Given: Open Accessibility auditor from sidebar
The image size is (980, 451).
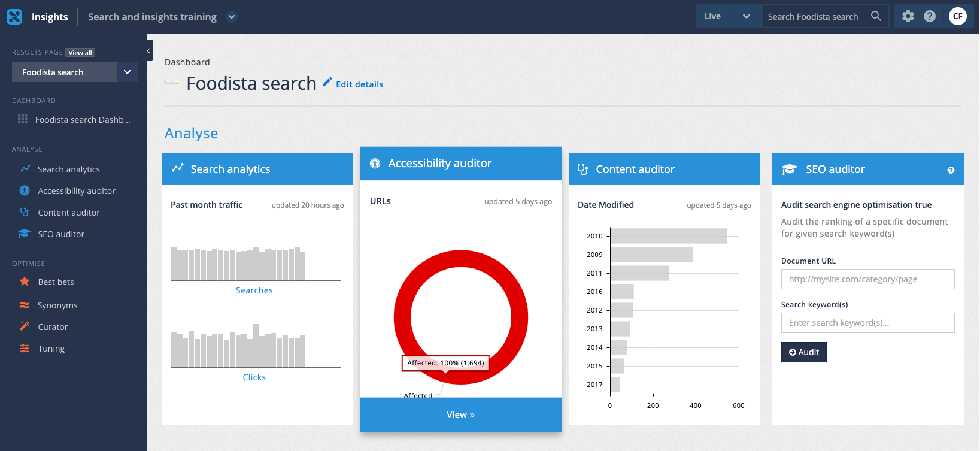Looking at the screenshot, I should [77, 190].
